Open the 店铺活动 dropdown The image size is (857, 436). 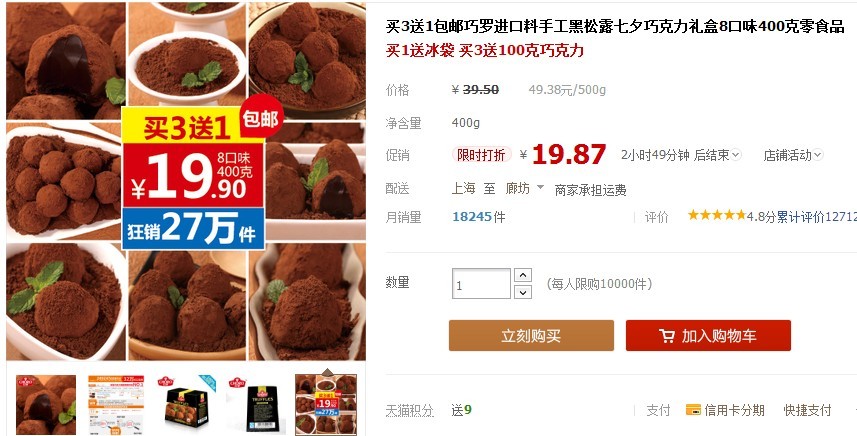click(x=793, y=155)
